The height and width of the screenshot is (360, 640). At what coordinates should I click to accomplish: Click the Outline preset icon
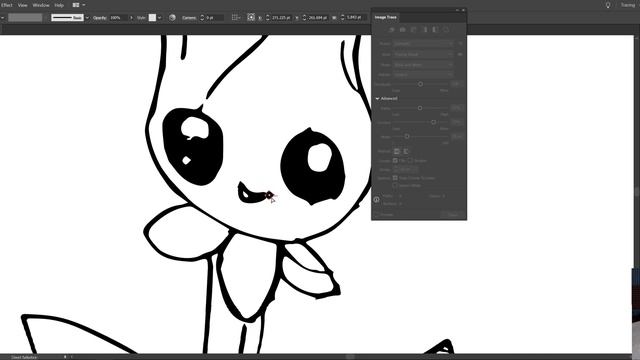[446, 30]
